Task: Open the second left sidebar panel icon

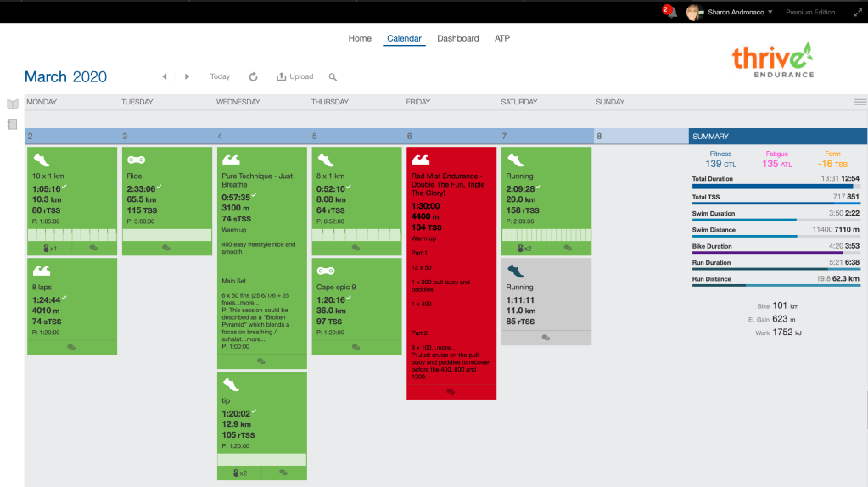Action: coord(12,124)
